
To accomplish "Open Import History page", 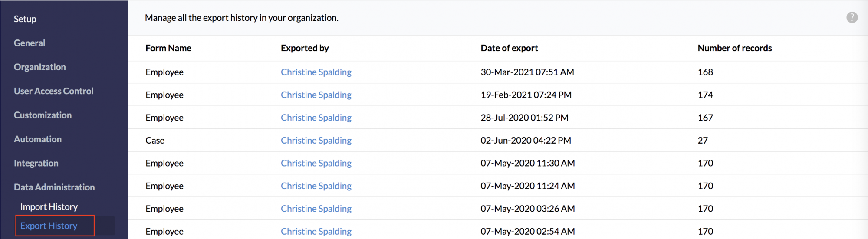I will click(49, 207).
